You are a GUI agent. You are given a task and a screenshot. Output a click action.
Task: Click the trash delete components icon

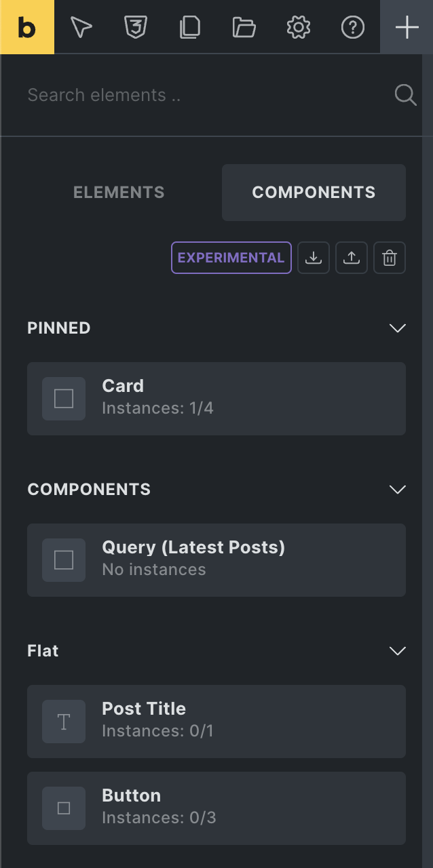click(390, 258)
